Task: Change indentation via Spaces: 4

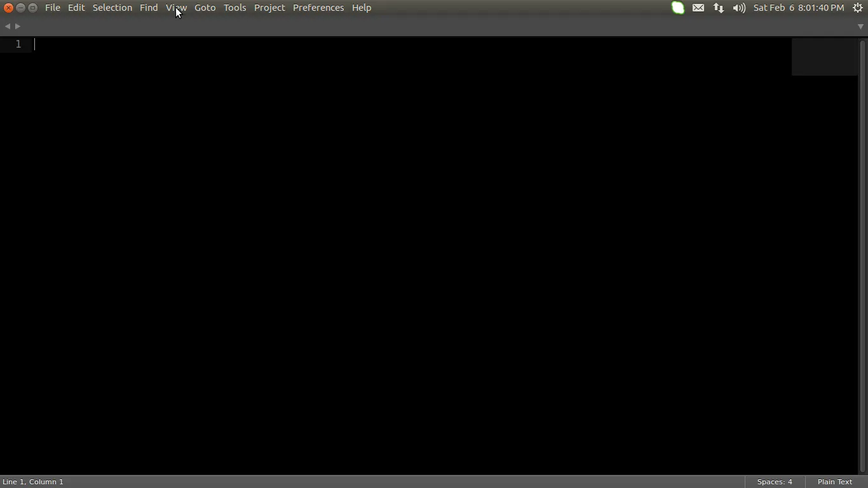Action: click(775, 482)
